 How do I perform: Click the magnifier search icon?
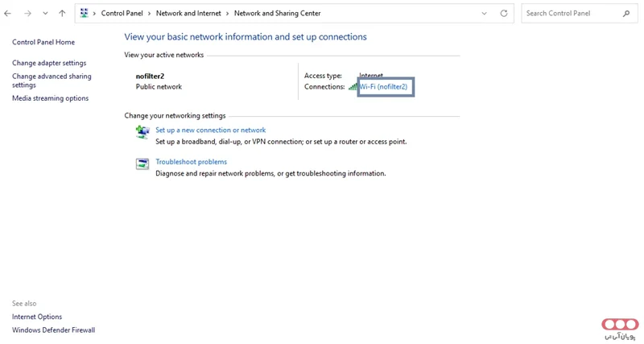626,14
